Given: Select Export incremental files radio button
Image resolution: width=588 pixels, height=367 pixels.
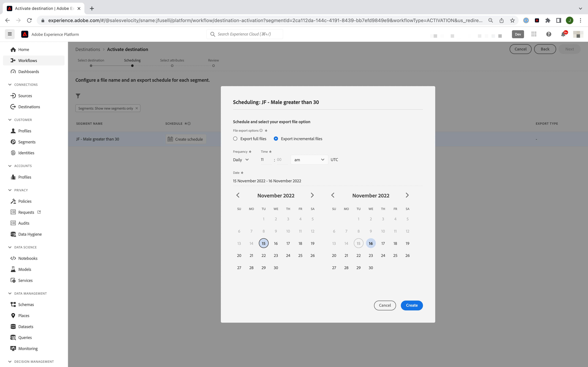Looking at the screenshot, I should pos(276,139).
